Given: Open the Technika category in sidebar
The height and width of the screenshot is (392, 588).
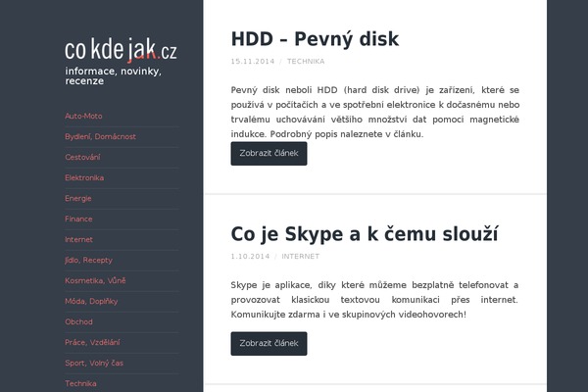Looking at the screenshot, I should (80, 383).
